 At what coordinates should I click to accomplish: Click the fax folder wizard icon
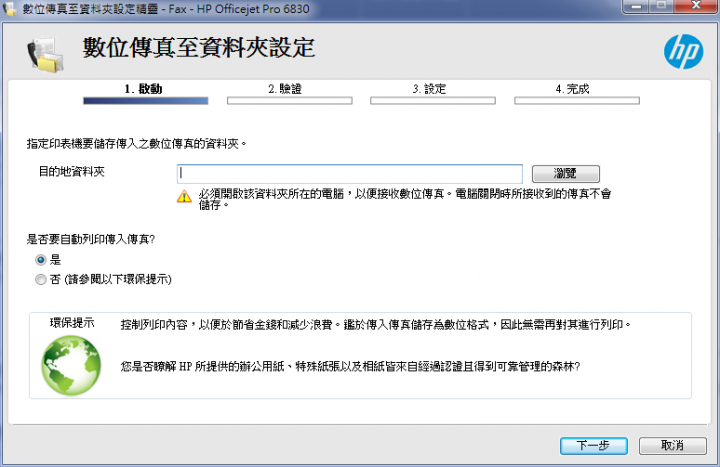45,54
